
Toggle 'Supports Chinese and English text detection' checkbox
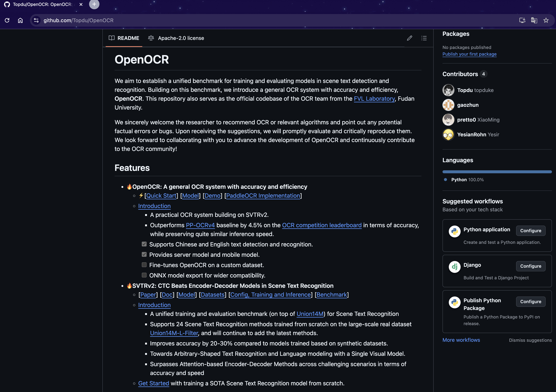[x=144, y=244]
